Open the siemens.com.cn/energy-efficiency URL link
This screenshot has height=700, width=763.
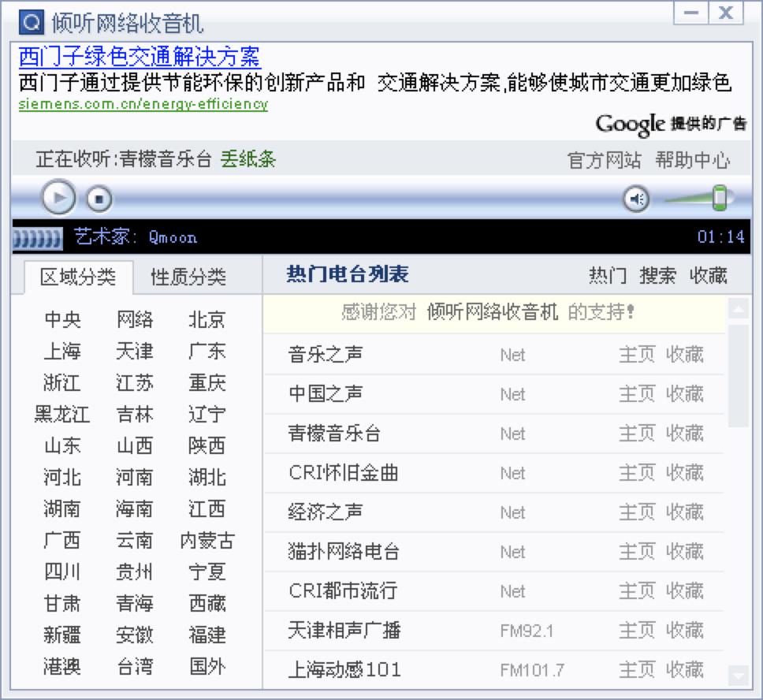(x=143, y=104)
